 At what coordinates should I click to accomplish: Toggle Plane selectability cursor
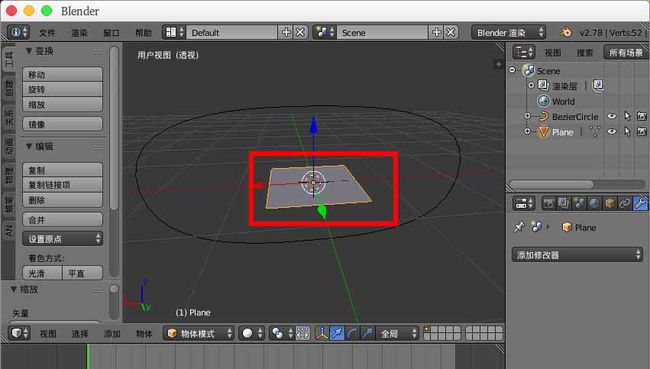coord(627,132)
